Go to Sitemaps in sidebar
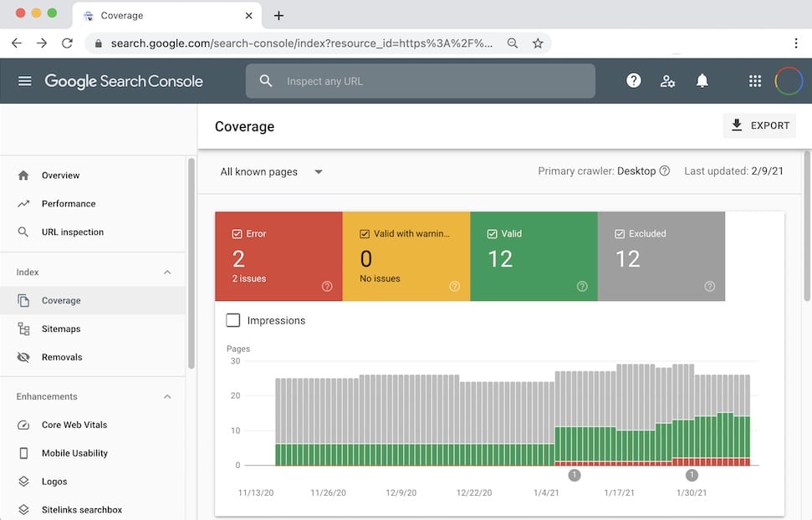This screenshot has width=812, height=520. pyautogui.click(x=61, y=329)
